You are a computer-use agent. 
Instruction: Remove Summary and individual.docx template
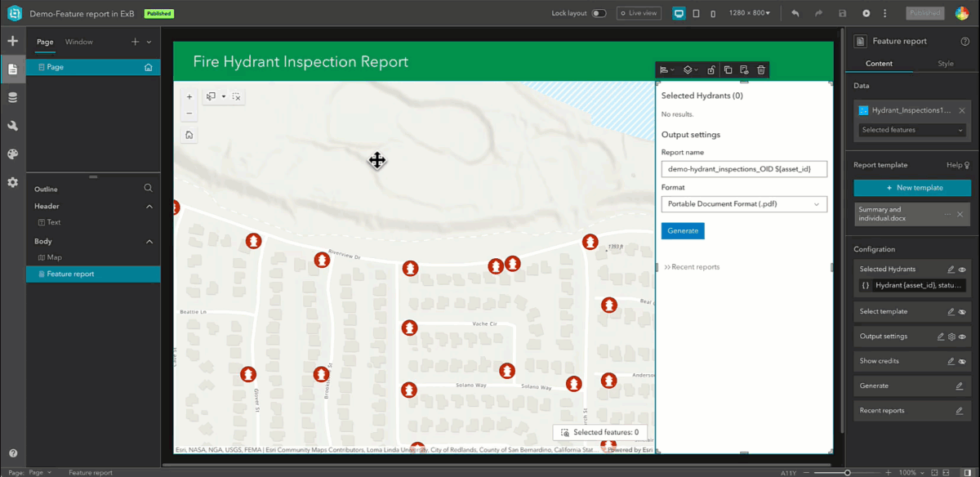[x=960, y=214]
